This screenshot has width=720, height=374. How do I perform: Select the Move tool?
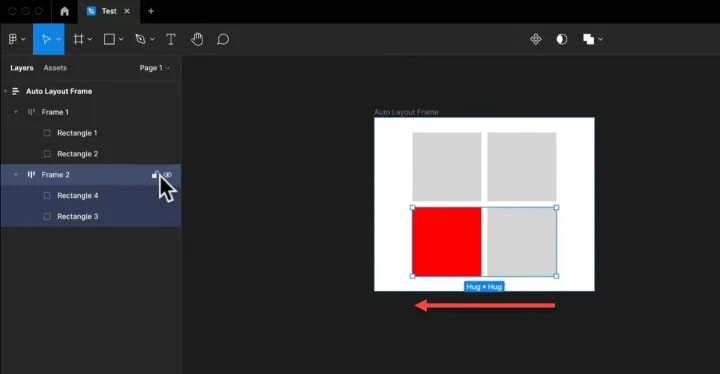pos(46,40)
